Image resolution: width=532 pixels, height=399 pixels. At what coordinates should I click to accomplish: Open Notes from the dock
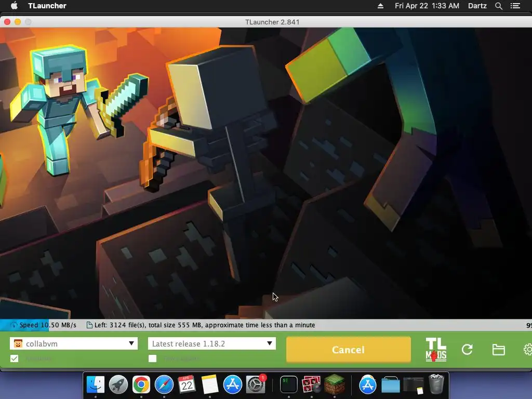click(210, 384)
